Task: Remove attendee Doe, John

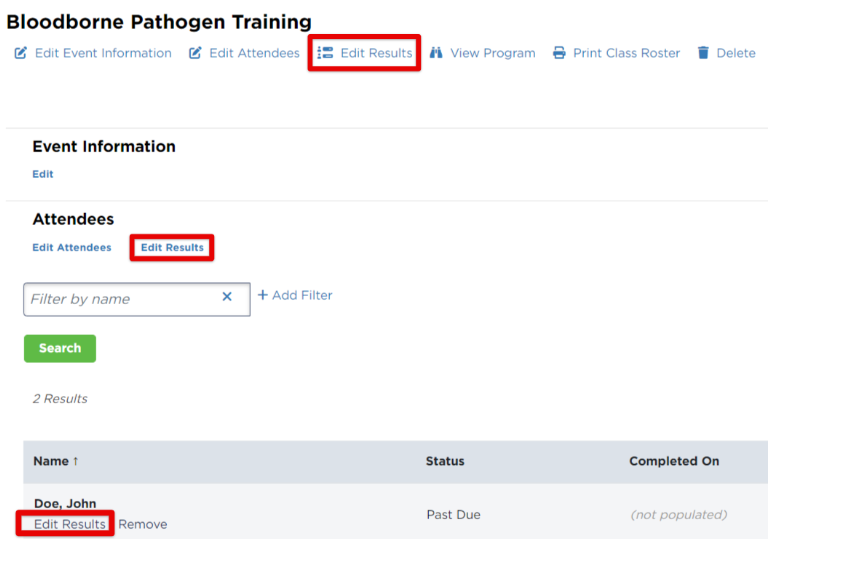Action: point(143,524)
